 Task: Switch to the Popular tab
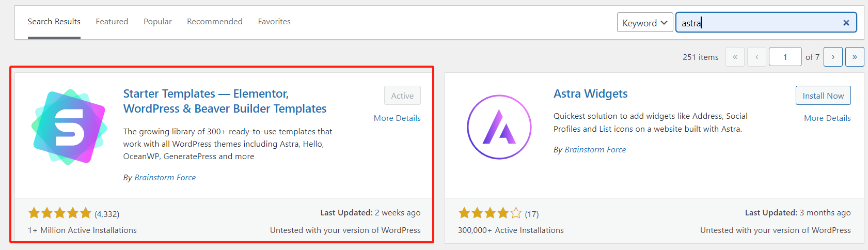tap(157, 22)
